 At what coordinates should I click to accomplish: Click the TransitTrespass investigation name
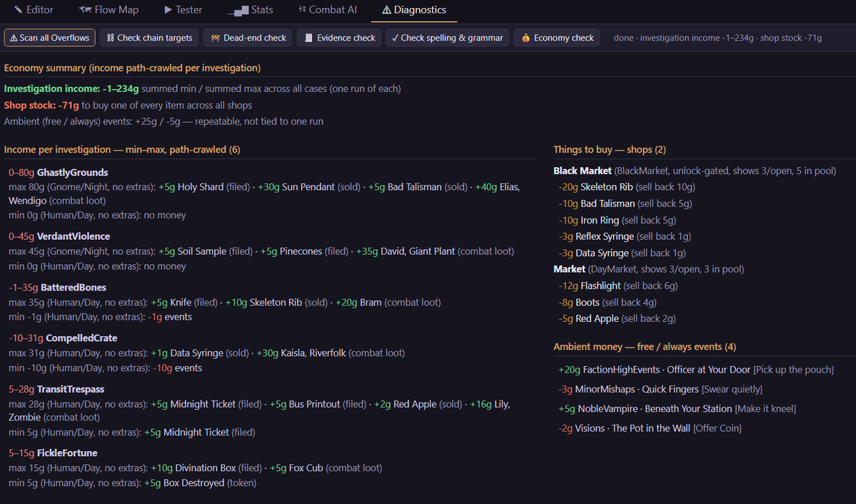click(71, 389)
